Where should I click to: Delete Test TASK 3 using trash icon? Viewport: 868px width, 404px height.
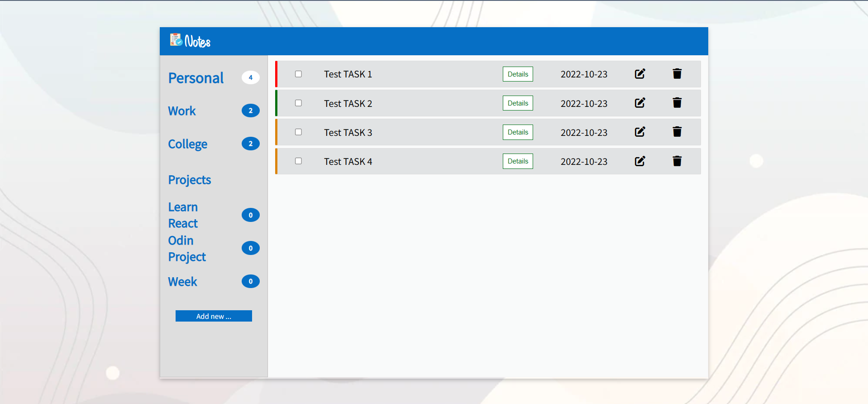click(x=677, y=132)
